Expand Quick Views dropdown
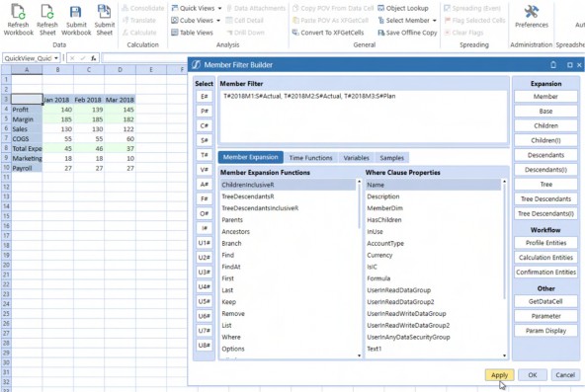This screenshot has width=585, height=392. point(219,8)
